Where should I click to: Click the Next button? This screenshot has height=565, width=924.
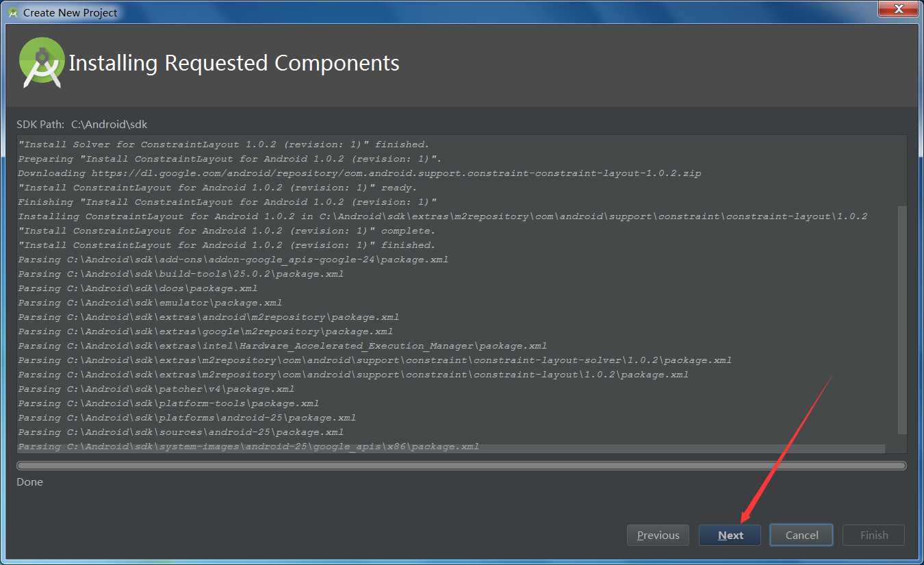pos(730,535)
